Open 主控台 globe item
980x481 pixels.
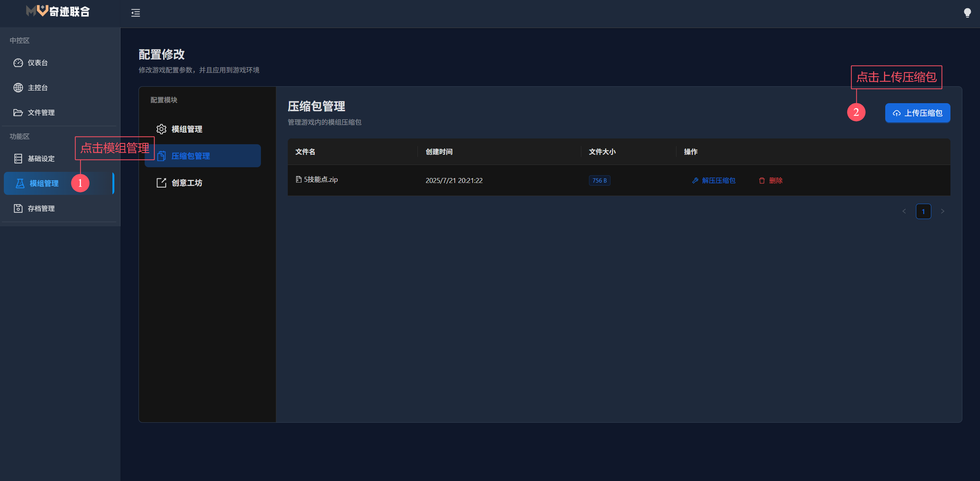pos(38,88)
